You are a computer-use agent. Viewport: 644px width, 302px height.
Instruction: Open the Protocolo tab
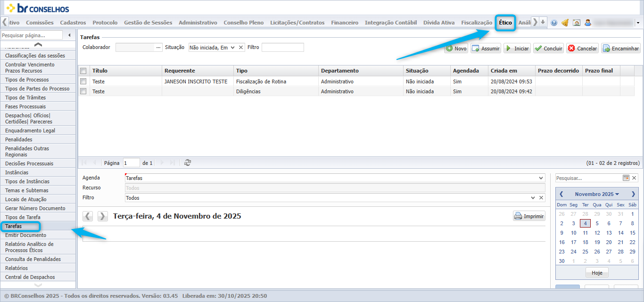tap(105, 23)
